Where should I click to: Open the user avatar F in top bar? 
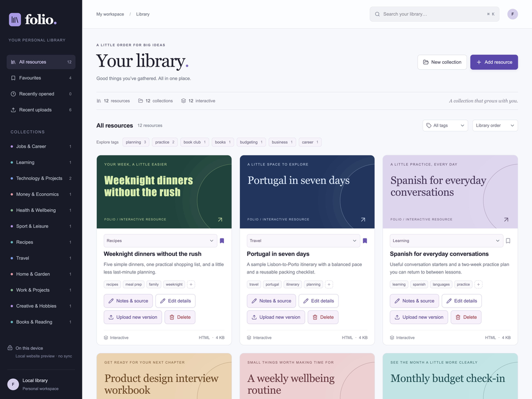[x=512, y=14]
